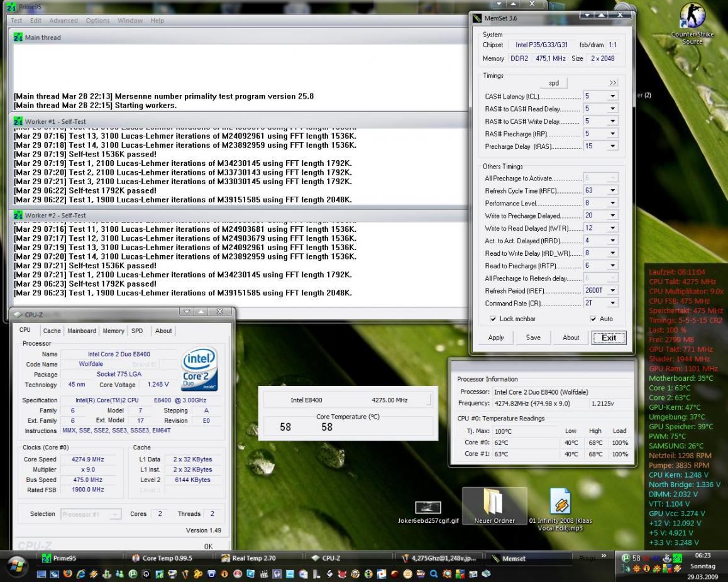This screenshot has width=728, height=582.
Task: Open the CAS# Latency (tCL) dropdown
Action: click(x=612, y=96)
